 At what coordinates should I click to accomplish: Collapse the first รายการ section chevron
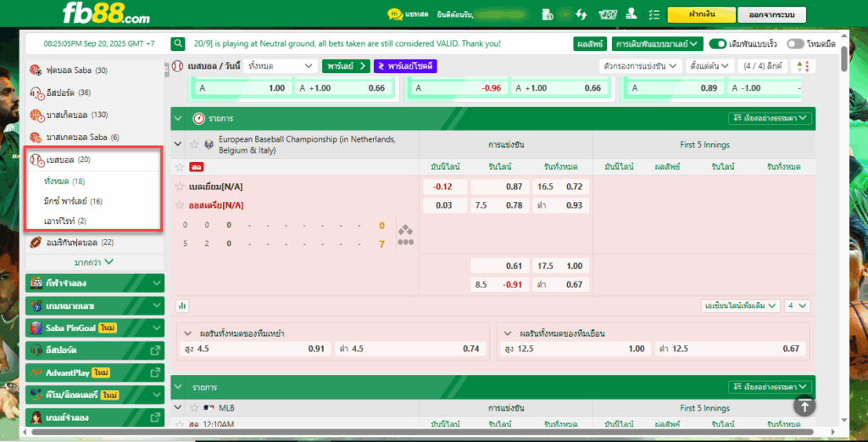coord(178,118)
